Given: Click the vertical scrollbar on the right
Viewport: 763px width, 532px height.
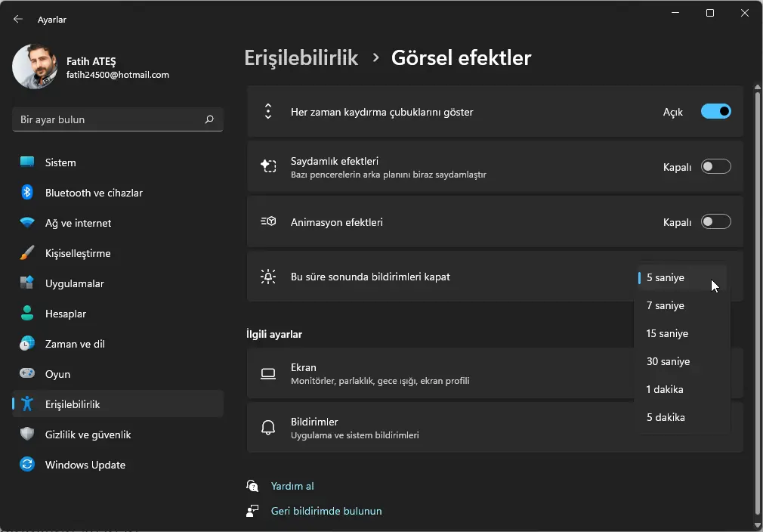Looking at the screenshot, I should [x=758, y=302].
